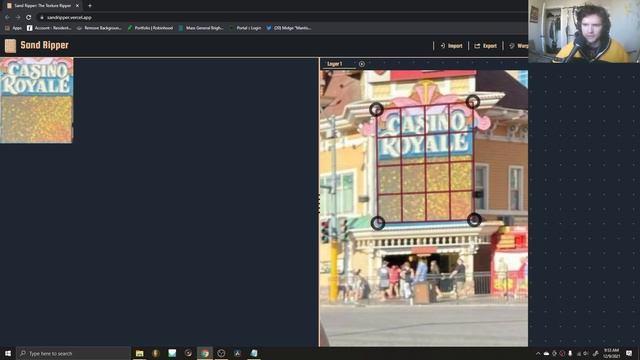Click the browser back arrow

[7, 18]
